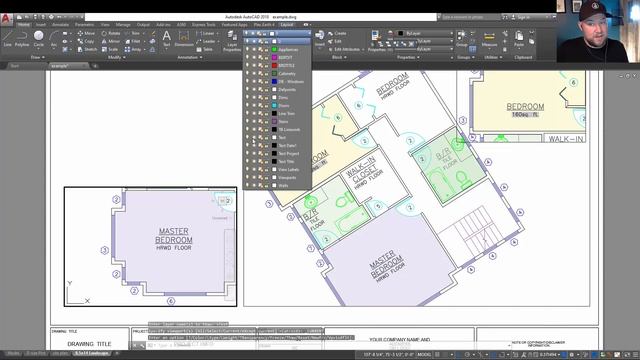The width and height of the screenshot is (640, 360).
Task: Activate the Array command
Action: coord(133,49)
